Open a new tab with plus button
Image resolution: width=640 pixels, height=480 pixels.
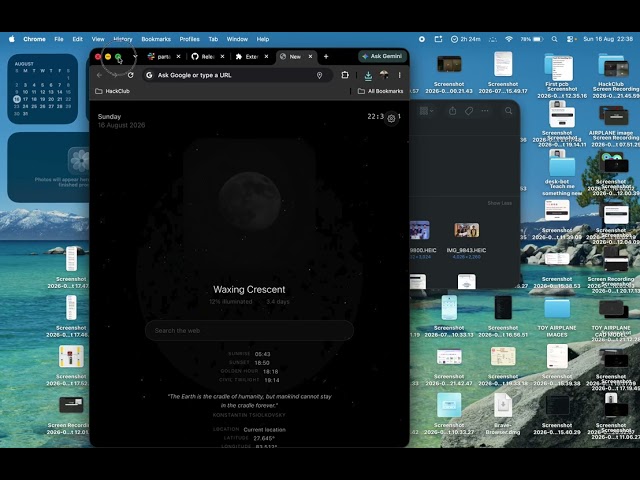point(326,57)
